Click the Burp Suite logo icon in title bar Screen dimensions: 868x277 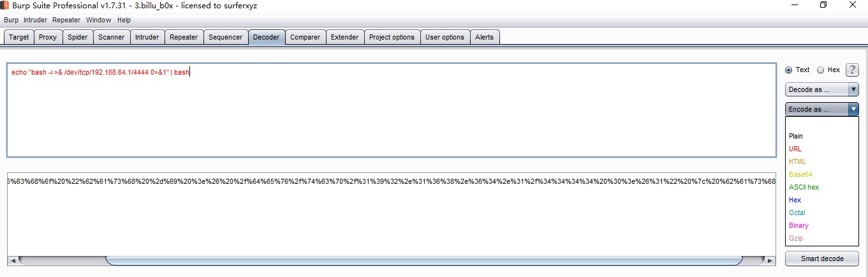[x=4, y=5]
